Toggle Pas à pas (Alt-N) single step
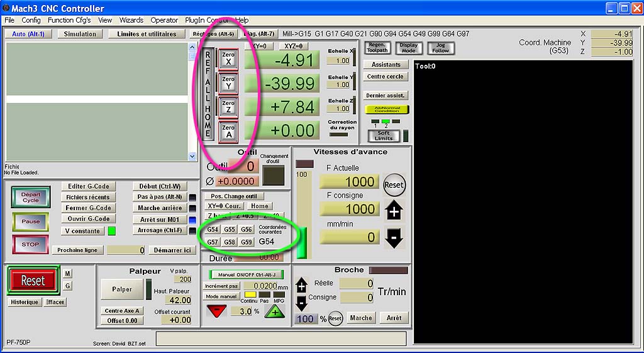The height and width of the screenshot is (353, 644). coord(160,197)
